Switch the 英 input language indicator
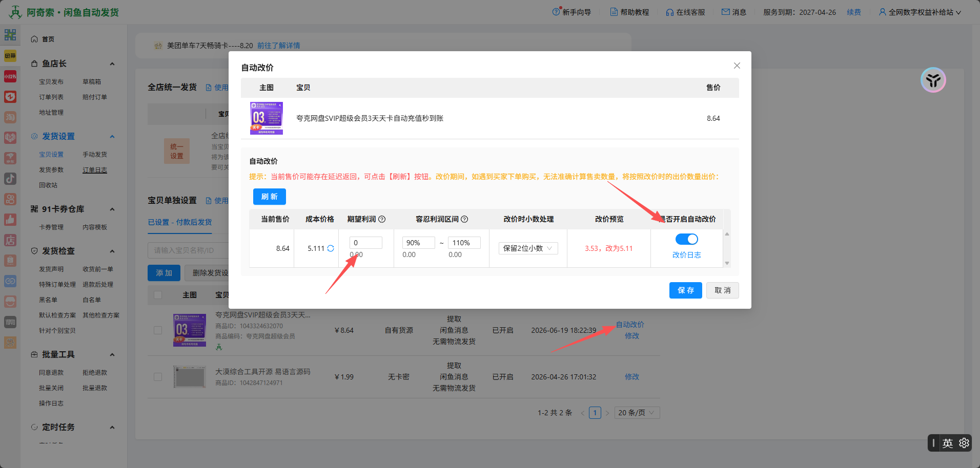Screen dimensions: 980x468 pyautogui.click(x=948, y=443)
